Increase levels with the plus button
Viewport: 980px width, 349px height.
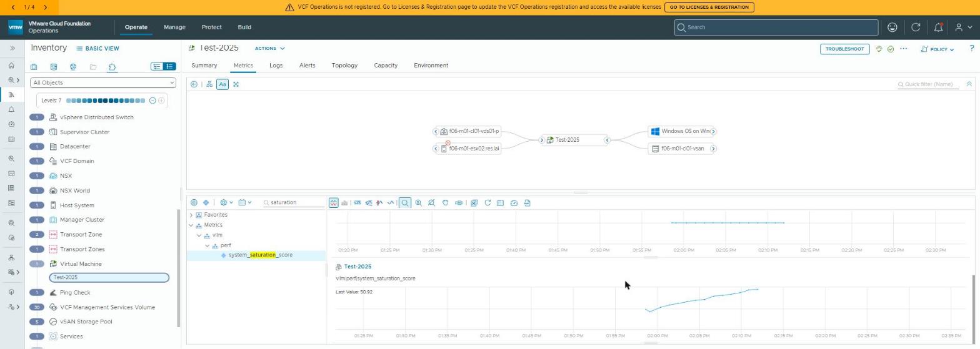(161, 101)
